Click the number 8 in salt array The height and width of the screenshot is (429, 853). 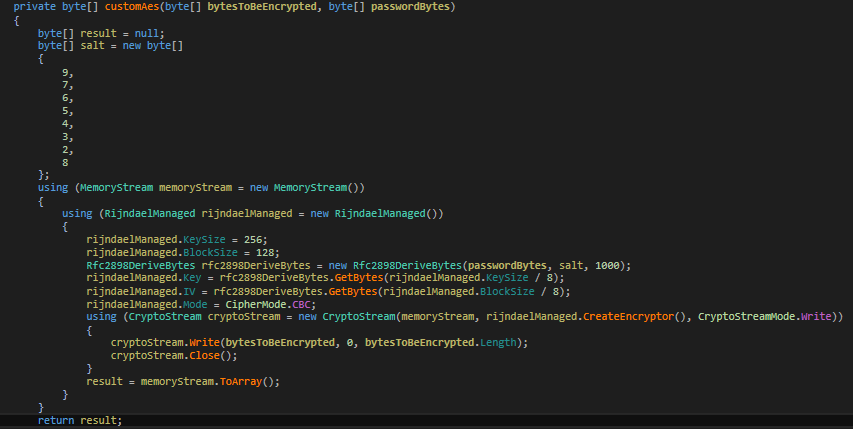pos(66,161)
